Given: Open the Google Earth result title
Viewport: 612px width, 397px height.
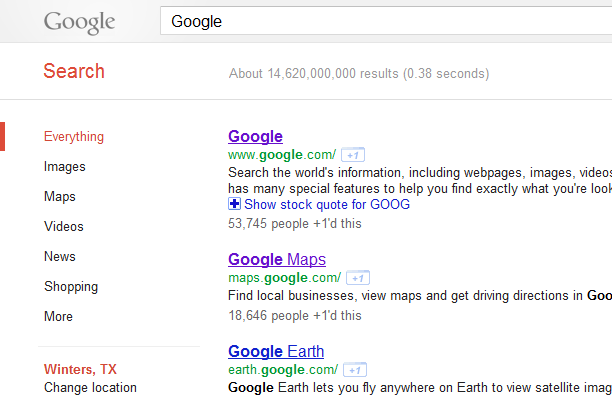Looking at the screenshot, I should pos(276,352).
